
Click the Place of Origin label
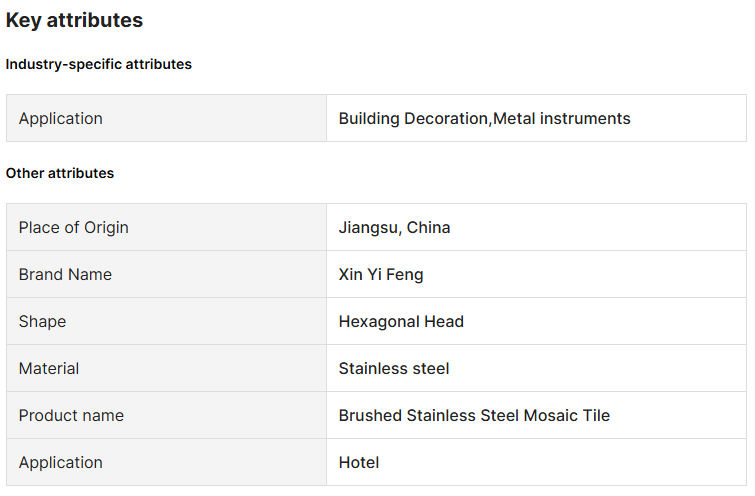pos(73,227)
